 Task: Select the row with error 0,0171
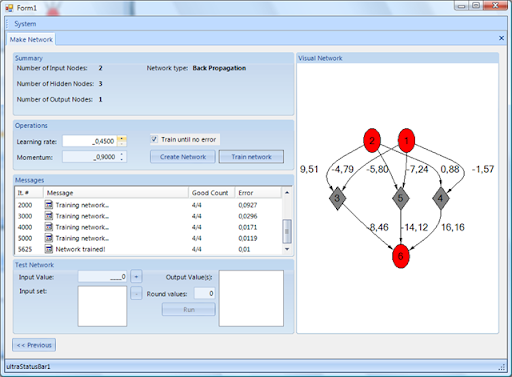(149, 227)
